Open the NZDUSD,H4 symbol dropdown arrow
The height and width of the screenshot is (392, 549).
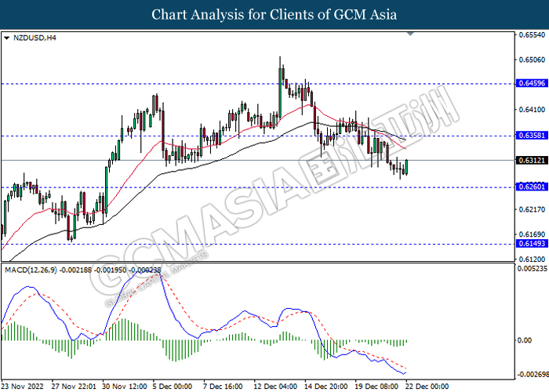click(x=6, y=38)
